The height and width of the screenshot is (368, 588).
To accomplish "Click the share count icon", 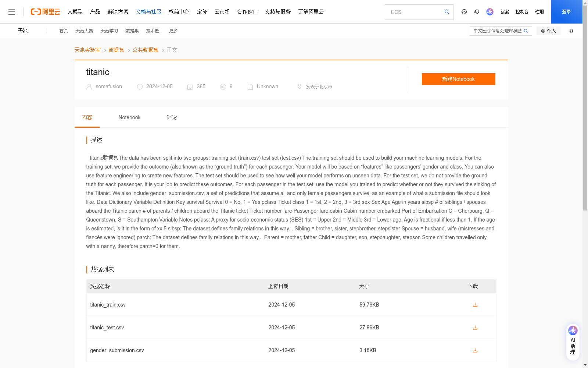I will (223, 87).
